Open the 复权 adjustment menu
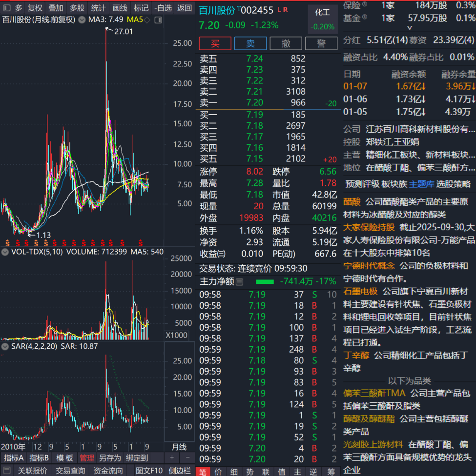 click(x=35, y=8)
